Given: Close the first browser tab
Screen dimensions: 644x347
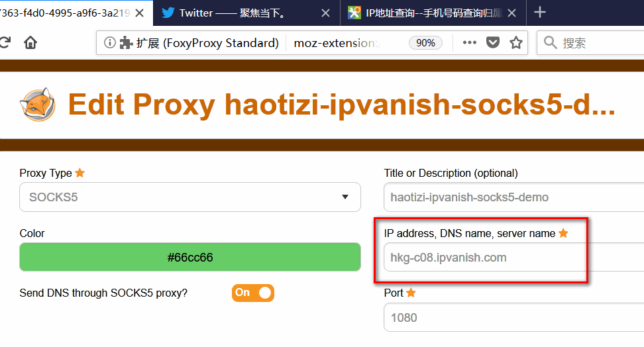Looking at the screenshot, I should [140, 13].
